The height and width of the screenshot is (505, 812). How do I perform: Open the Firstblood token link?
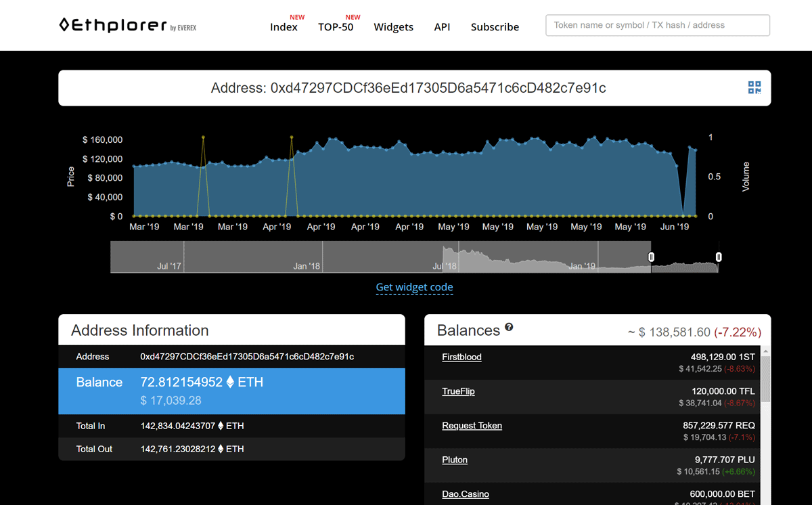(x=461, y=357)
